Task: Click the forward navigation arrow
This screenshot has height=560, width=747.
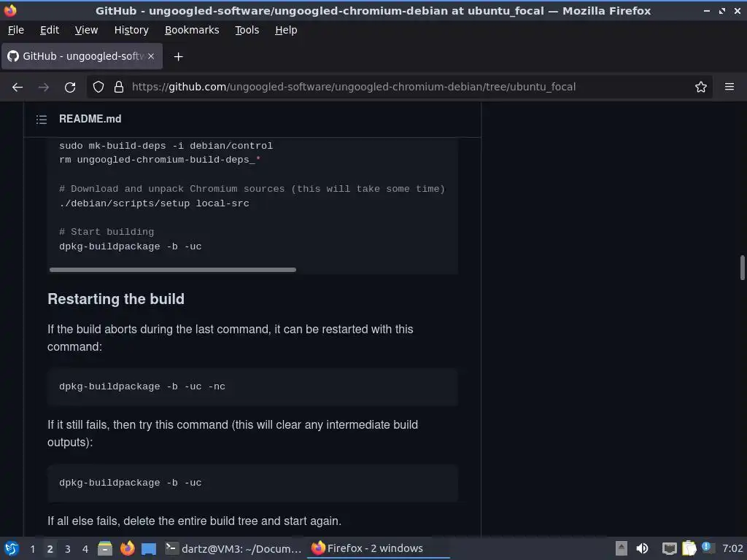Action: (x=44, y=87)
